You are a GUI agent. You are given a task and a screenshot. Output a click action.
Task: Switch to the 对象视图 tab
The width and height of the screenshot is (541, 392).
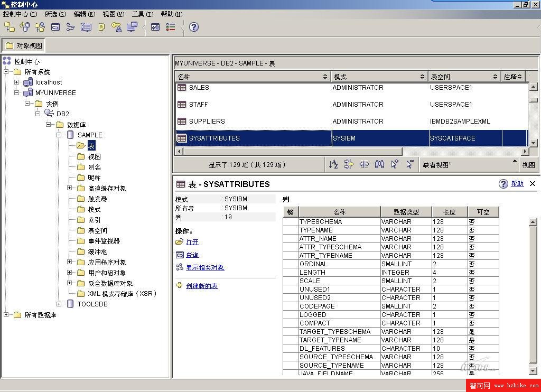click(x=24, y=45)
